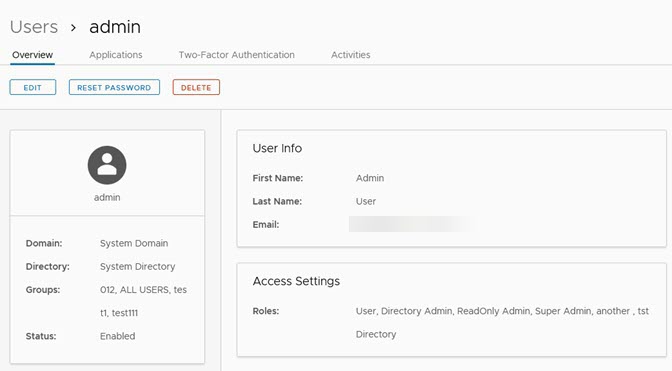Click the EDIT button
The image size is (672, 371).
(x=33, y=87)
